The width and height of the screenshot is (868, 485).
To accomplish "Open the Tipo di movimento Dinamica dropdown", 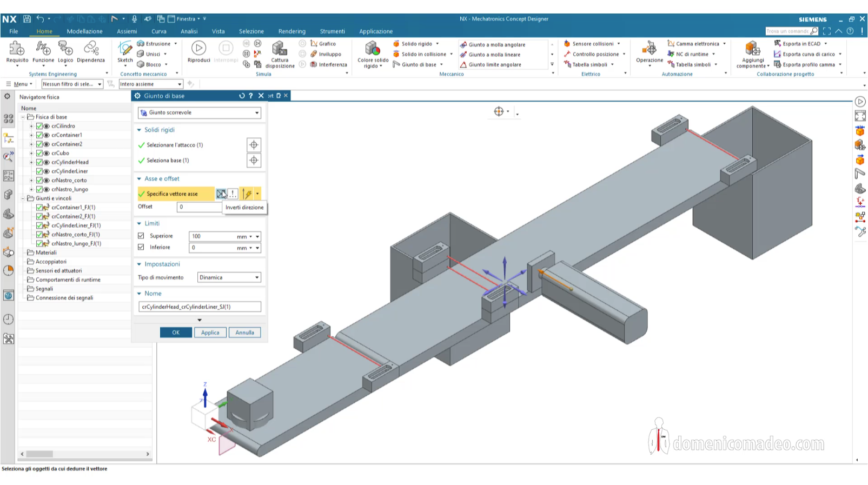I will click(229, 277).
